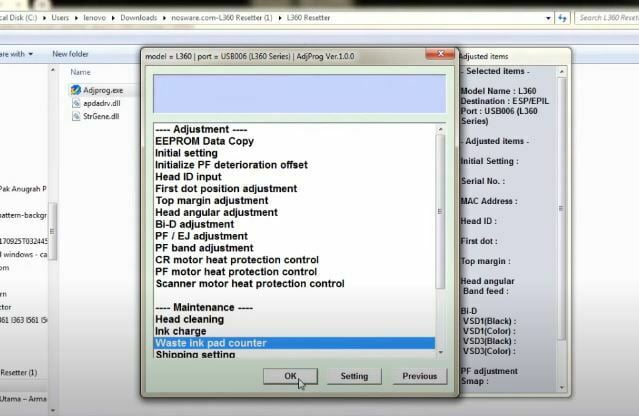
Task: Click adjustment list scroll down arrow
Action: pyautogui.click(x=440, y=352)
